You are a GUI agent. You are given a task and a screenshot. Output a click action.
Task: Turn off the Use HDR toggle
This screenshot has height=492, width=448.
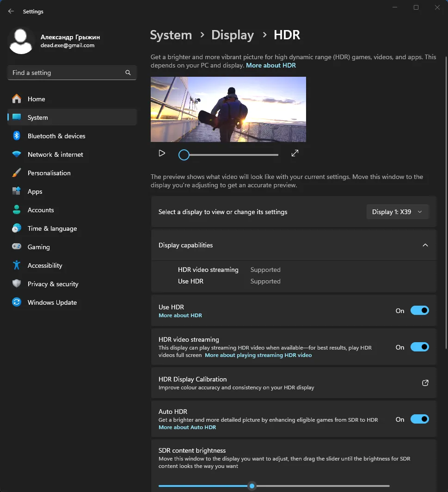(x=419, y=311)
